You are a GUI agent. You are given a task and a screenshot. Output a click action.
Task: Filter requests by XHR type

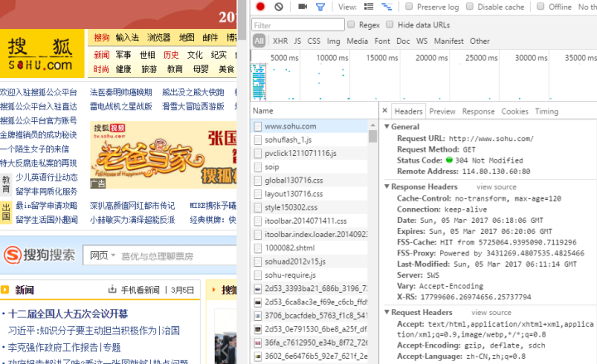pyautogui.click(x=280, y=41)
